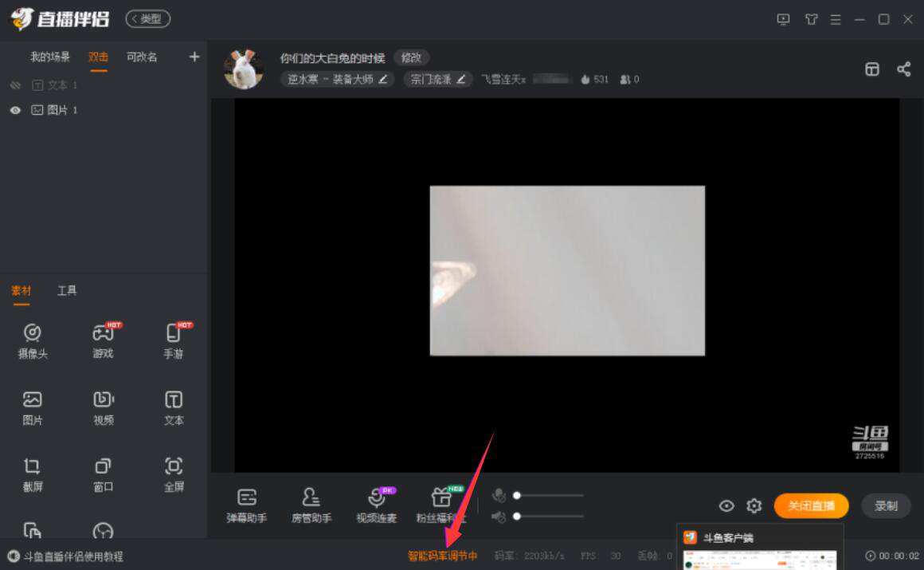Image resolution: width=924 pixels, height=570 pixels.
Task: Share the live room via share icon
Action: pyautogui.click(x=903, y=69)
